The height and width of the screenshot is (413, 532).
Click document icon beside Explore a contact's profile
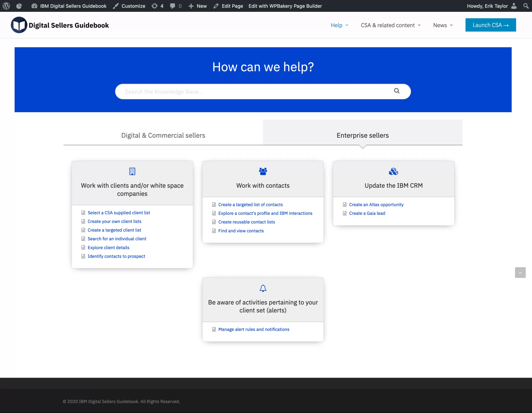pyautogui.click(x=214, y=213)
